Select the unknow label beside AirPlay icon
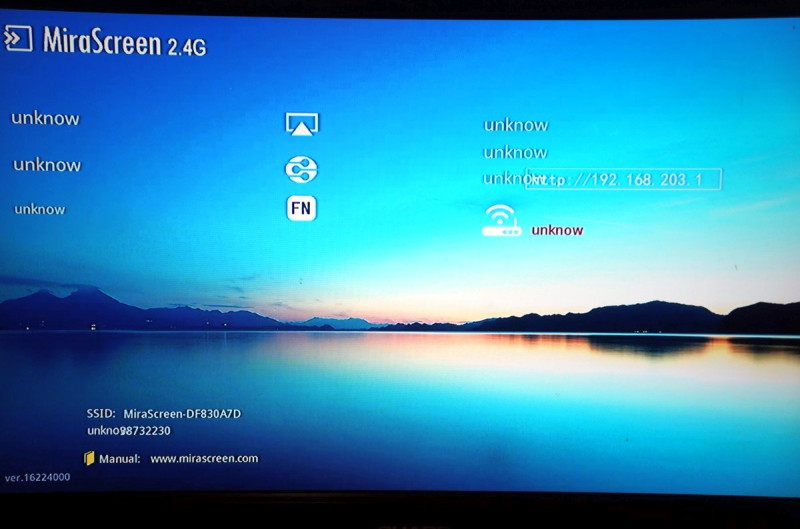Screen dimensions: 800x529 click(45, 118)
